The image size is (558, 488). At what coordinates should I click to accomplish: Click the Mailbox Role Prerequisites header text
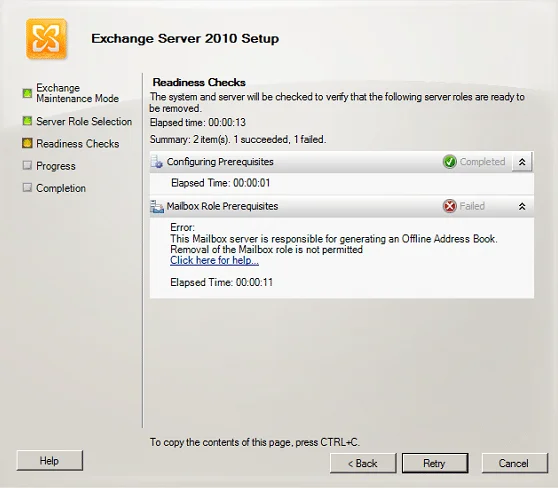(x=222, y=206)
